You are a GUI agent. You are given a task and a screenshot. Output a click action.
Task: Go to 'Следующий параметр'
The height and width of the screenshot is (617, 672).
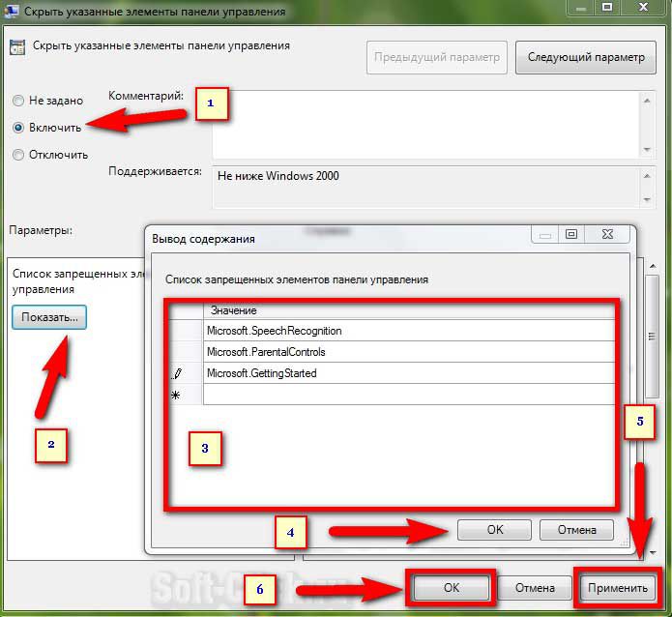click(585, 57)
